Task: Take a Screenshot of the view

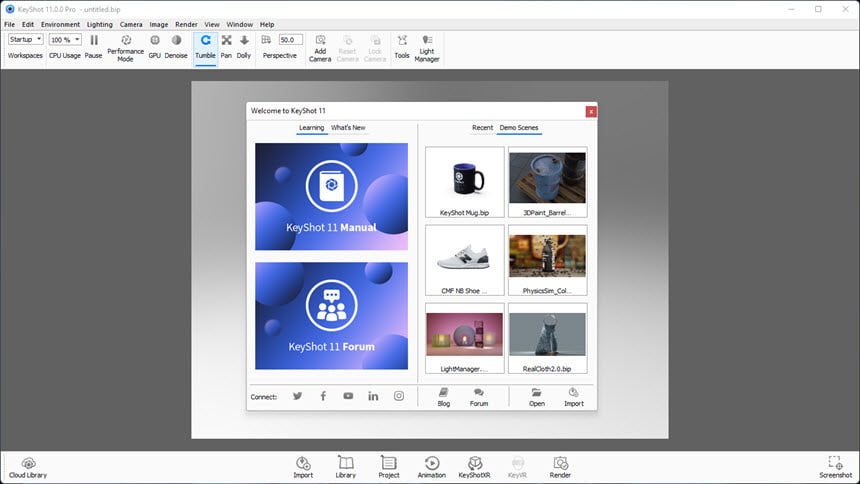Action: [x=835, y=468]
